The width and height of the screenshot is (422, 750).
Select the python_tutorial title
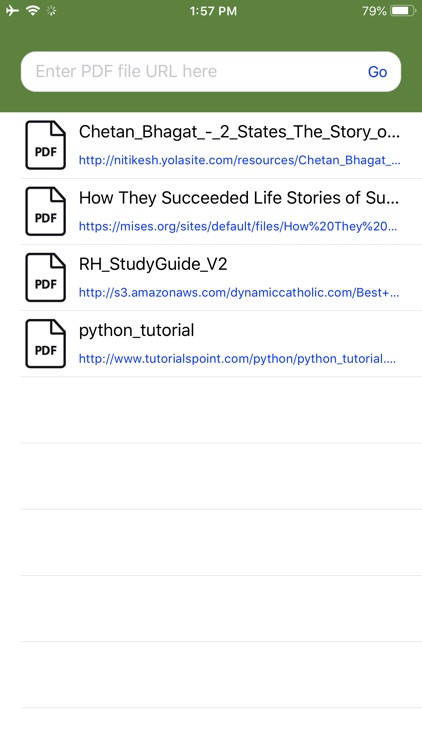coord(136,331)
